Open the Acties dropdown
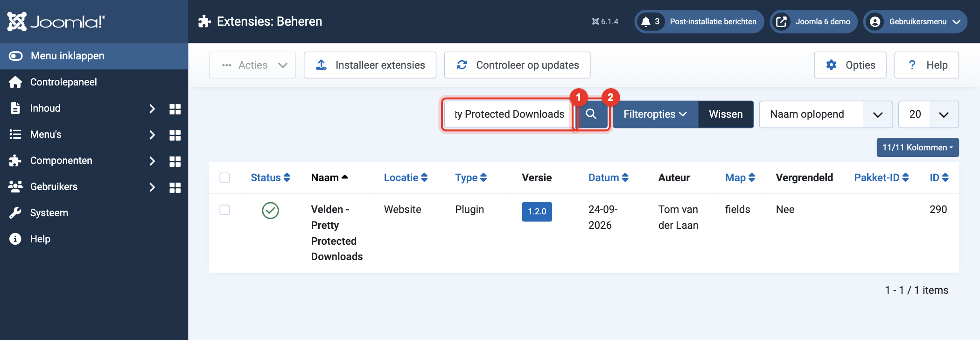This screenshot has height=340, width=980. point(252,65)
